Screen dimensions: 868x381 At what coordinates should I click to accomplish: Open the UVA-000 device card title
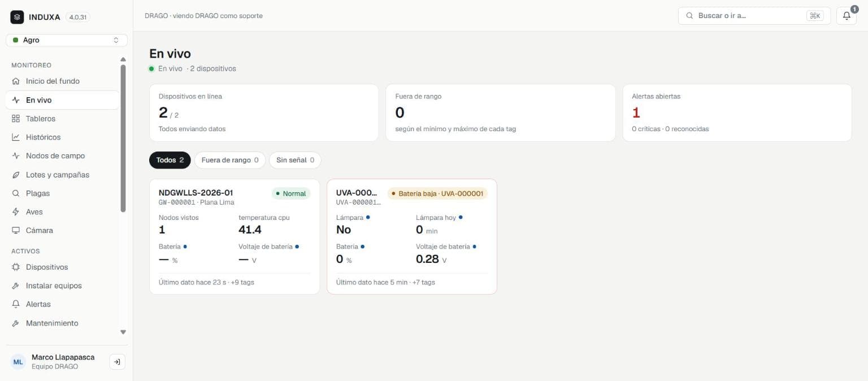pyautogui.click(x=357, y=193)
